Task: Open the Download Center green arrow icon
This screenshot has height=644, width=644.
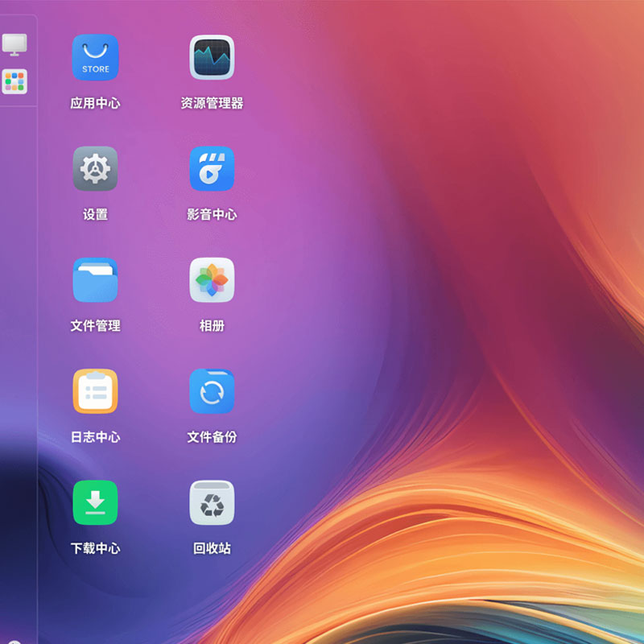Action: [95, 502]
